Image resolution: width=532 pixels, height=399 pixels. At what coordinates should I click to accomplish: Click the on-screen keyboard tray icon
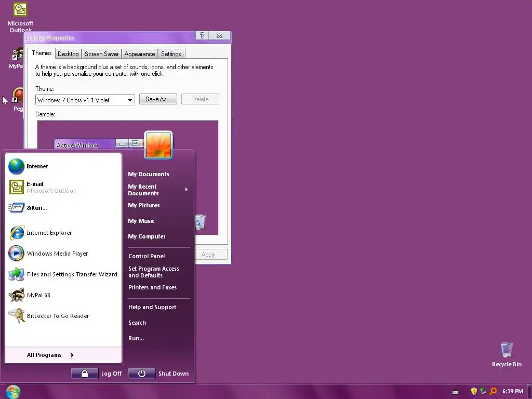click(455, 392)
